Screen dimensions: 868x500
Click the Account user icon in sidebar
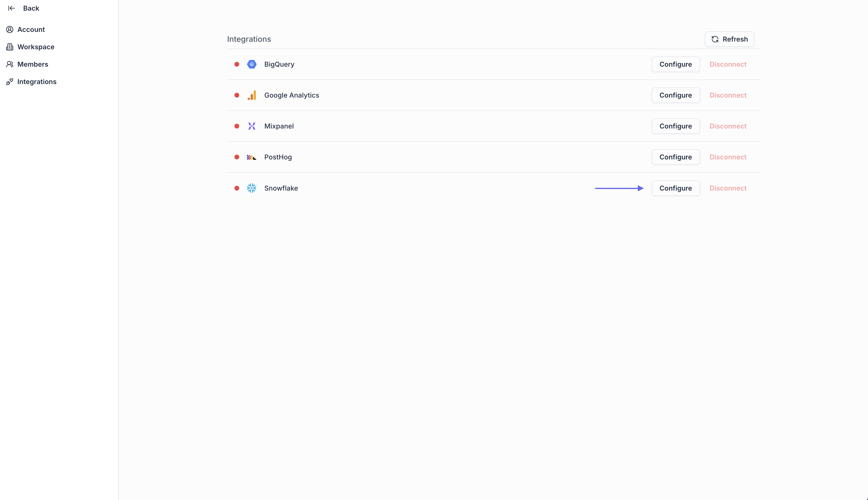(x=10, y=29)
